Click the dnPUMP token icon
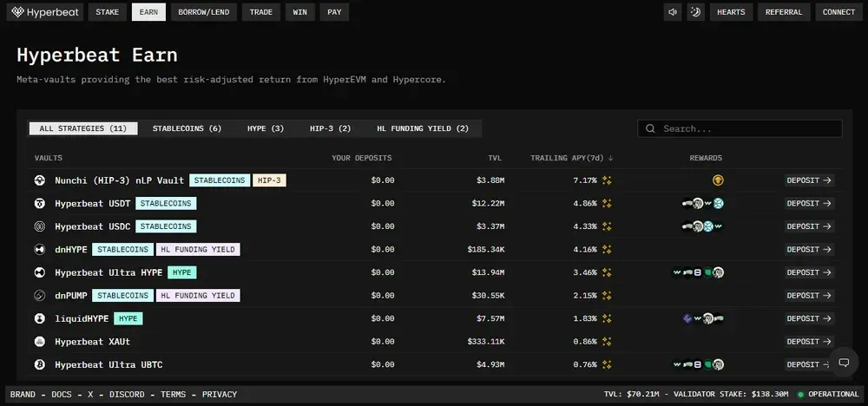 (39, 295)
